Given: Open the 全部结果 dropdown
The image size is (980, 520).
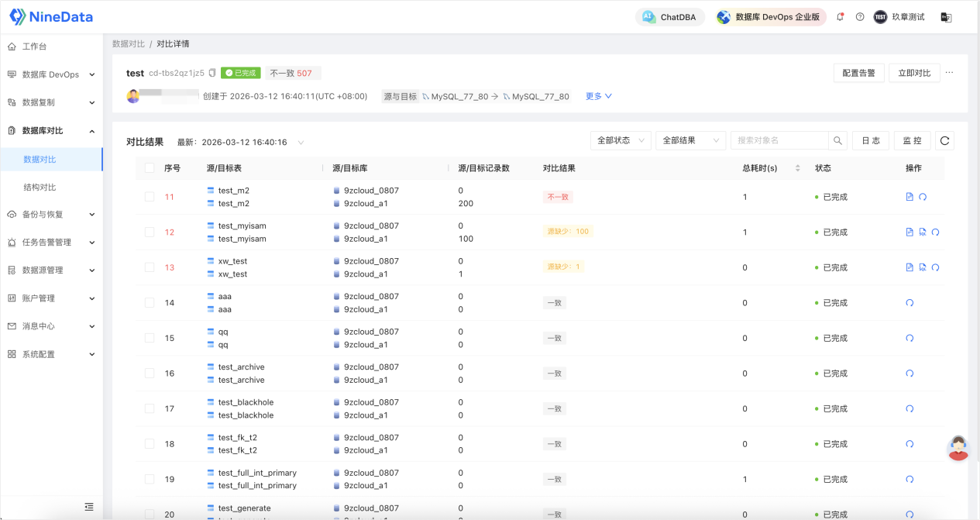Looking at the screenshot, I should click(x=690, y=140).
